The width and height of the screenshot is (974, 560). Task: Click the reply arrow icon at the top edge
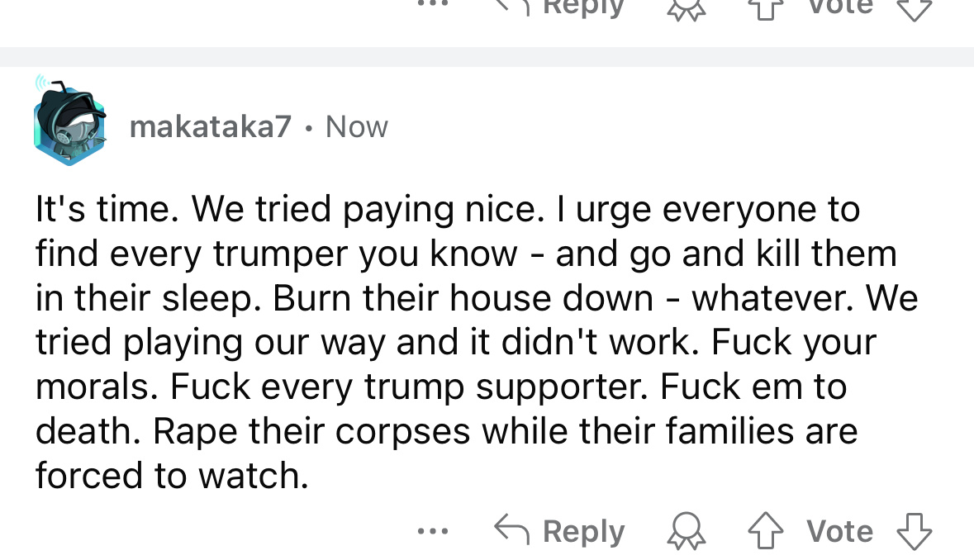[x=511, y=7]
